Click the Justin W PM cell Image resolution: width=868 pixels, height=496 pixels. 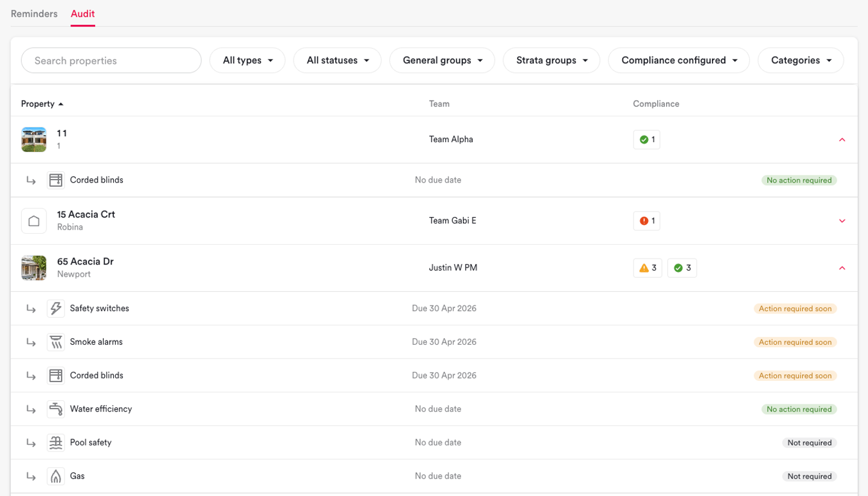pos(453,268)
